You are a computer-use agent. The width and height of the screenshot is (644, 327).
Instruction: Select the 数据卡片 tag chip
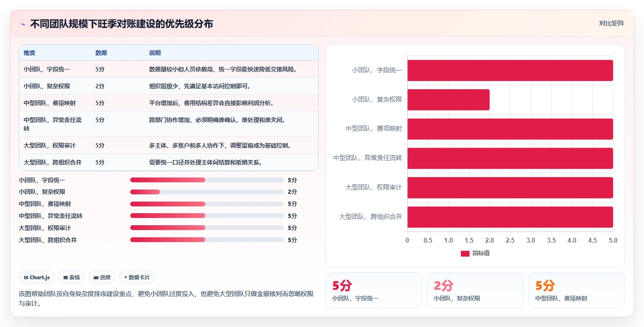137,277
